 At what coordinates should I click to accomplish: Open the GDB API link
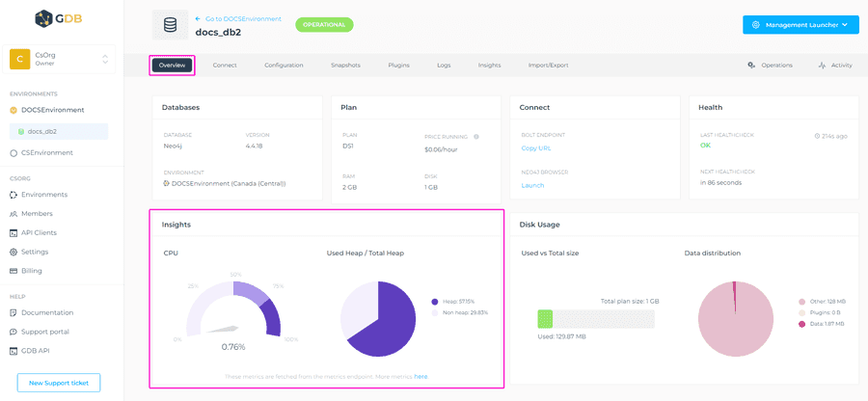(36, 351)
